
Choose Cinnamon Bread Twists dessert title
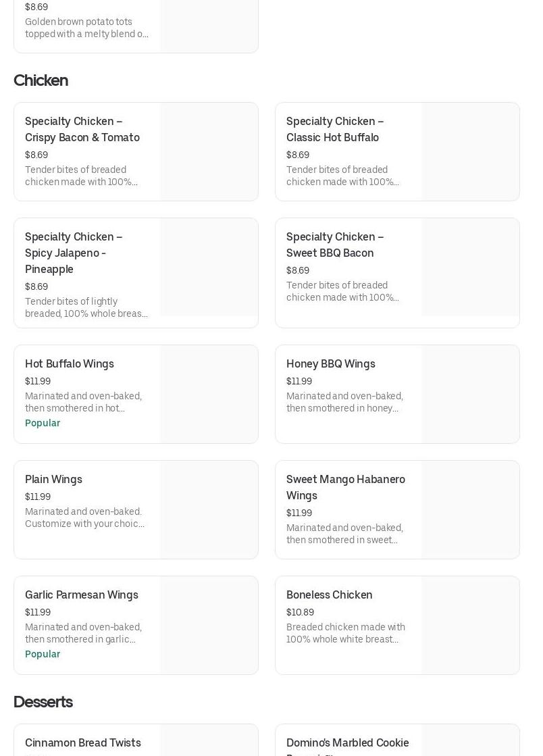pyautogui.click(x=83, y=742)
